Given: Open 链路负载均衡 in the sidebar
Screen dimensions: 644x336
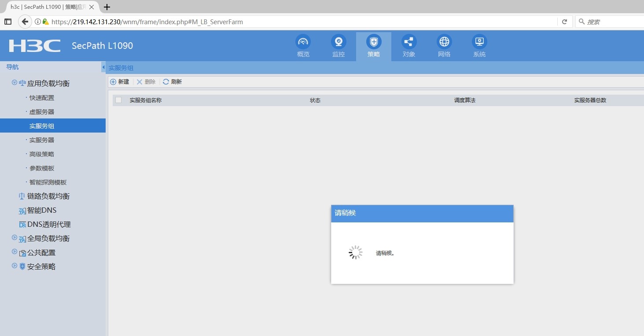Looking at the screenshot, I should (x=48, y=196).
